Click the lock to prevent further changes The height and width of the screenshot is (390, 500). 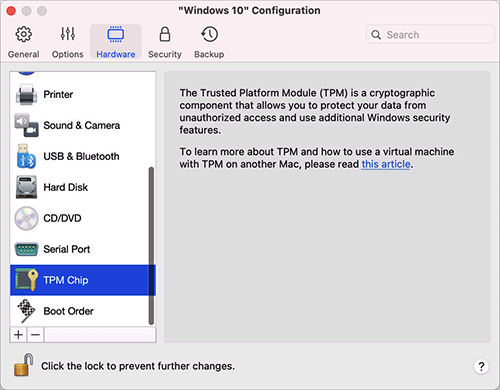[x=23, y=365]
